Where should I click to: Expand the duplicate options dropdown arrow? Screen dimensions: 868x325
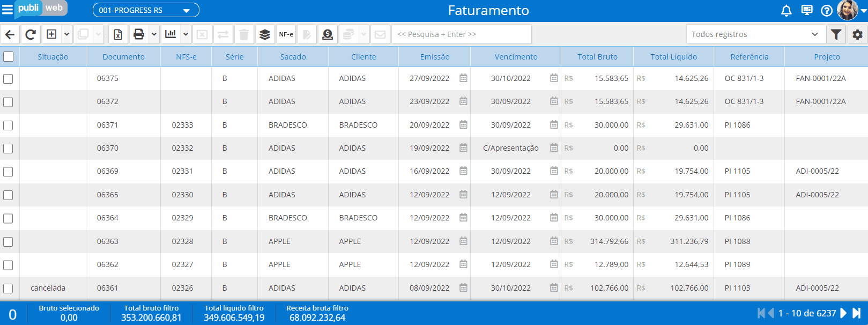pos(99,34)
